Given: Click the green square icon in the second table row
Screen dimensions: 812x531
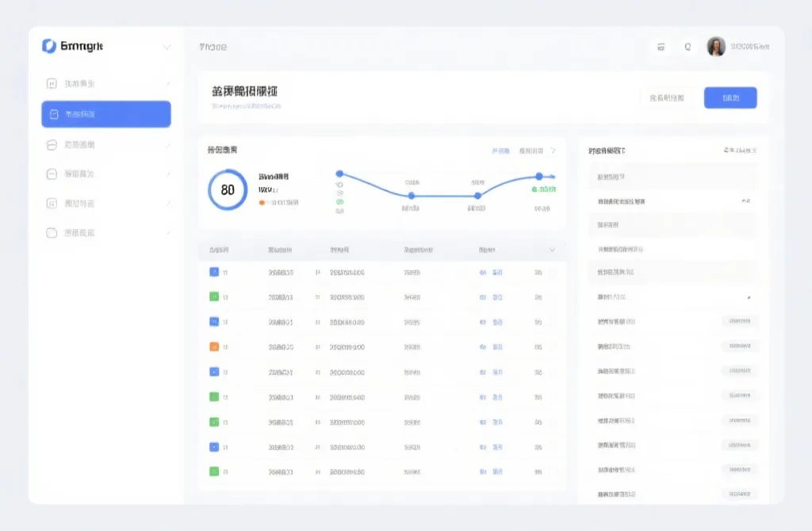Looking at the screenshot, I should click(214, 297).
